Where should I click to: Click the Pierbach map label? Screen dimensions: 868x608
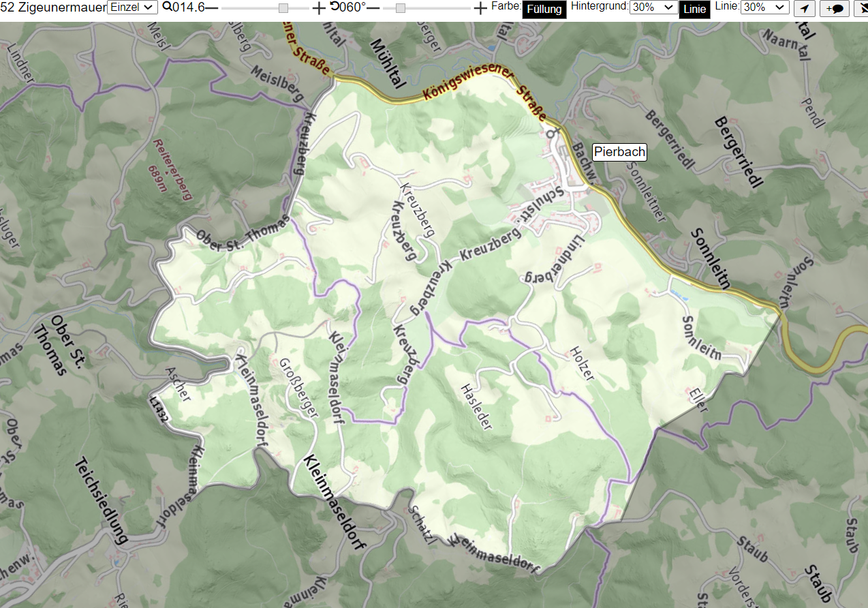pos(619,152)
